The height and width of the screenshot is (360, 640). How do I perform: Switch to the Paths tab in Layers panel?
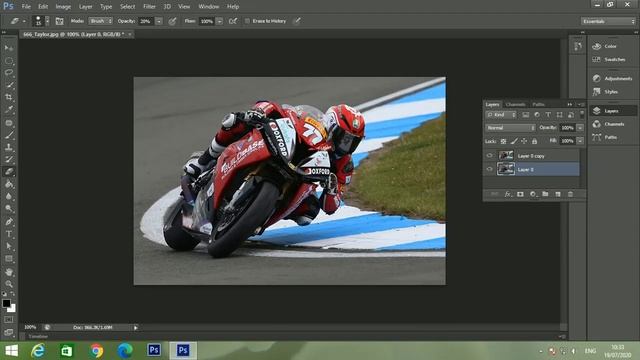coord(538,104)
